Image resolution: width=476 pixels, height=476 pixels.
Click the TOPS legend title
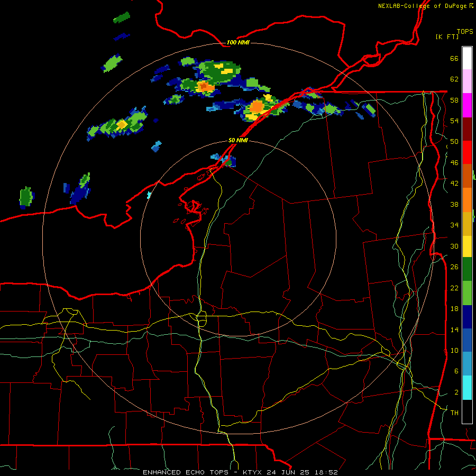pyautogui.click(x=465, y=31)
